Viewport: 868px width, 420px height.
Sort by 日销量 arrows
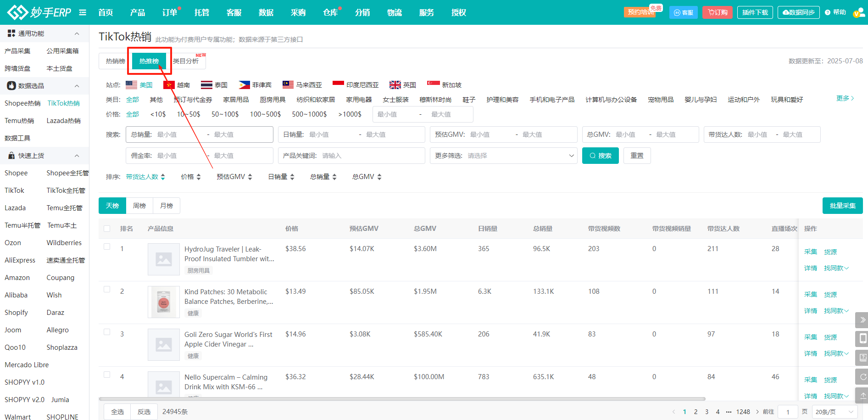click(x=292, y=177)
